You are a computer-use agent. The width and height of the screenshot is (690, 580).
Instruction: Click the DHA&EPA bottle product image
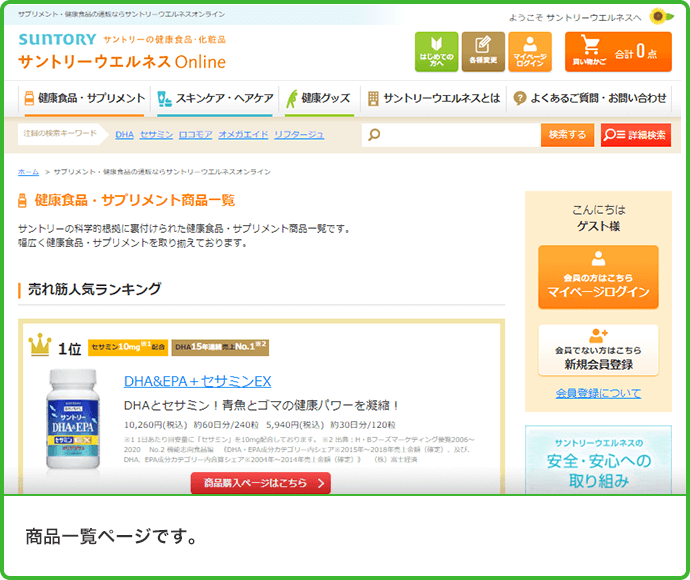coord(73,418)
